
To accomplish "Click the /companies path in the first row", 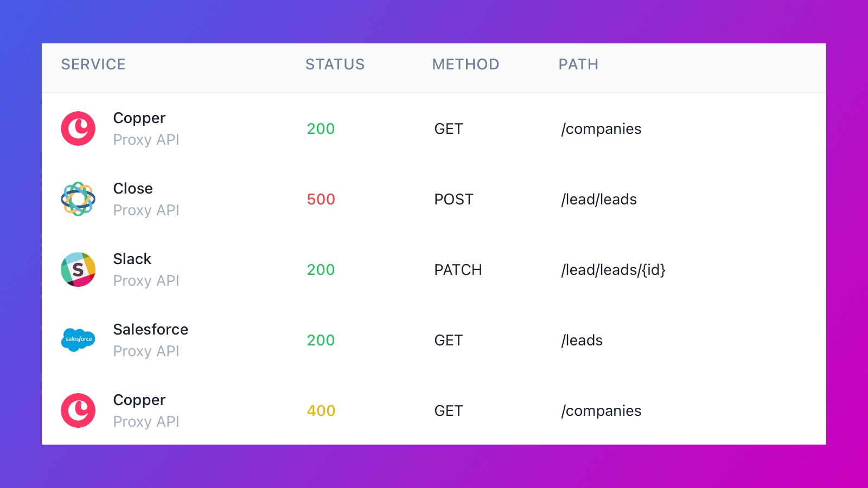I will pyautogui.click(x=601, y=129).
